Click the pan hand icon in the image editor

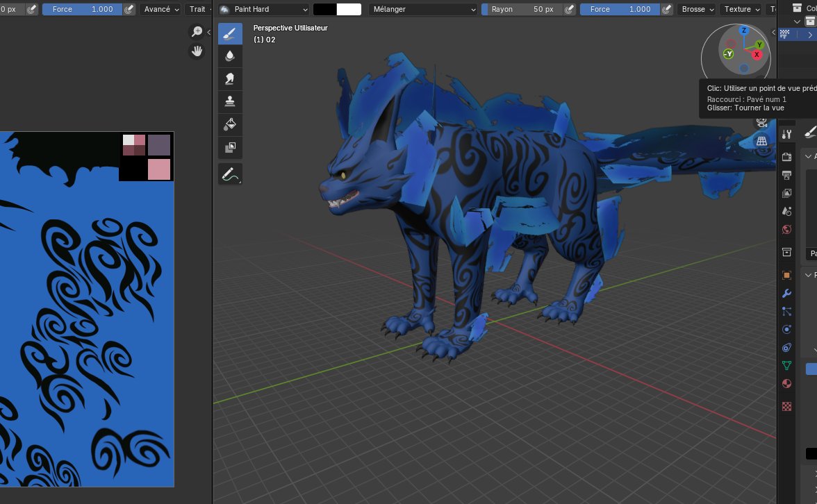[x=197, y=51]
